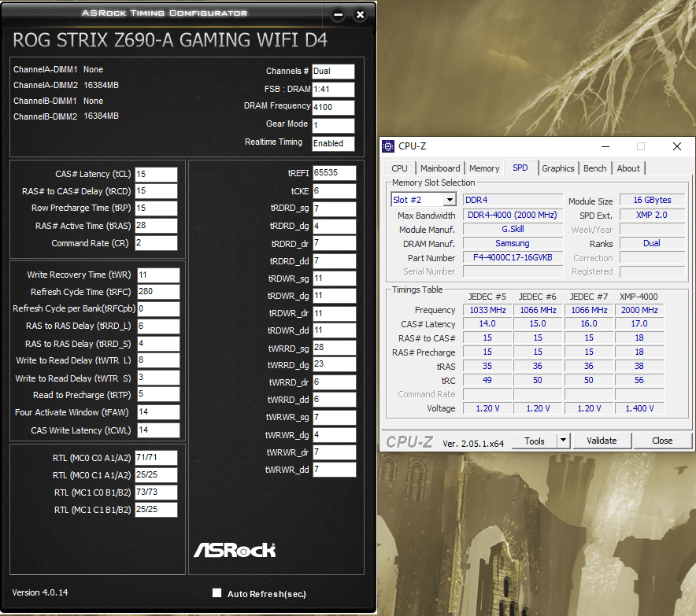The width and height of the screenshot is (696, 616).
Task: Click the tWRRD_sg value field showing 28
Action: pyautogui.click(x=335, y=348)
